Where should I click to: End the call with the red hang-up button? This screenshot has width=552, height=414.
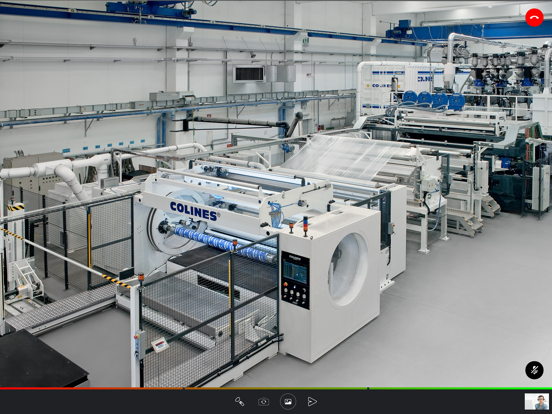coord(534,18)
